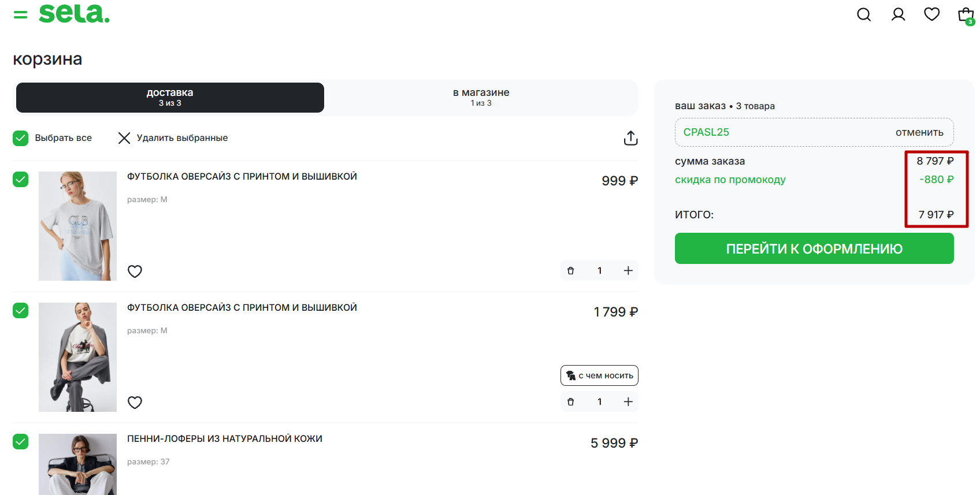
Task: Click the share cart icon
Action: (x=630, y=138)
